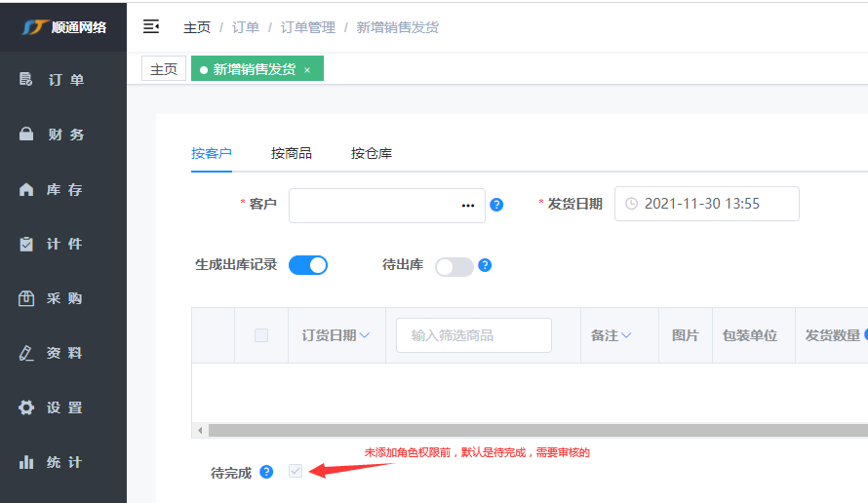Open customer picker via the ellipsis button

point(467,206)
